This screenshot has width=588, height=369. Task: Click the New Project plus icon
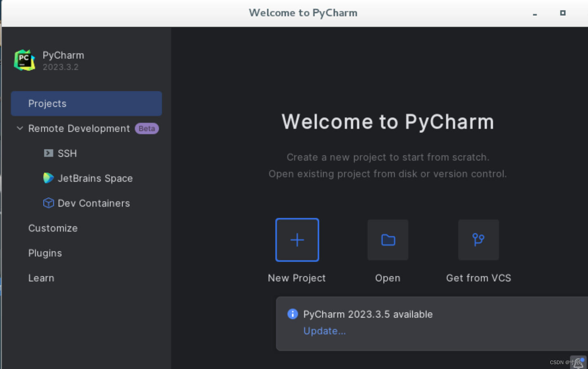297,240
